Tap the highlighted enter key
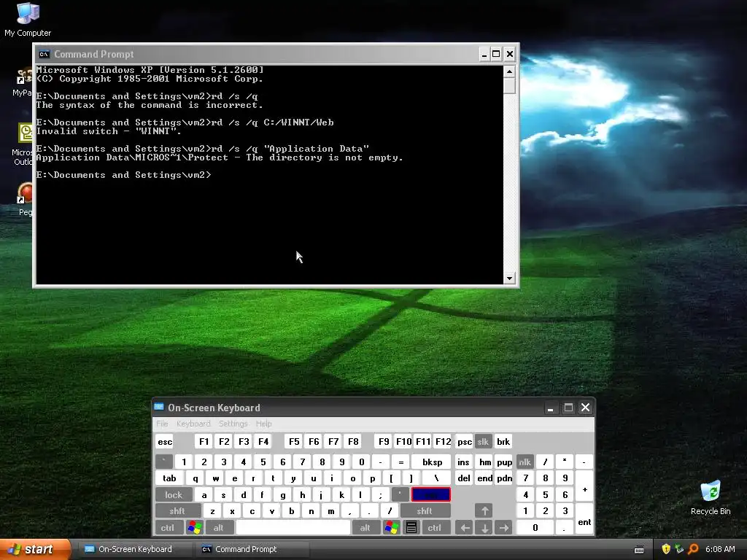The height and width of the screenshot is (560, 747). [431, 495]
